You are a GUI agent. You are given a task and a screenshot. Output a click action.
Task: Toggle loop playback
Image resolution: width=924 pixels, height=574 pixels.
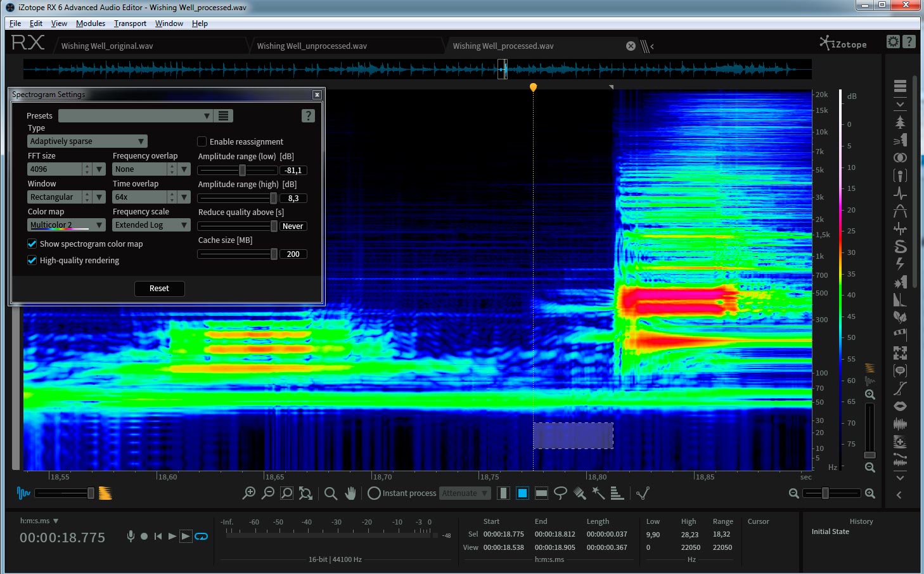pos(201,537)
